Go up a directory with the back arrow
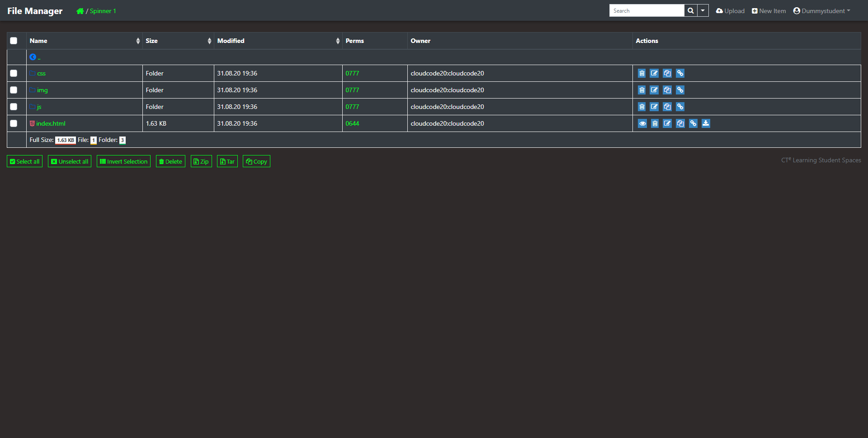The height and width of the screenshot is (438, 868). [33, 57]
